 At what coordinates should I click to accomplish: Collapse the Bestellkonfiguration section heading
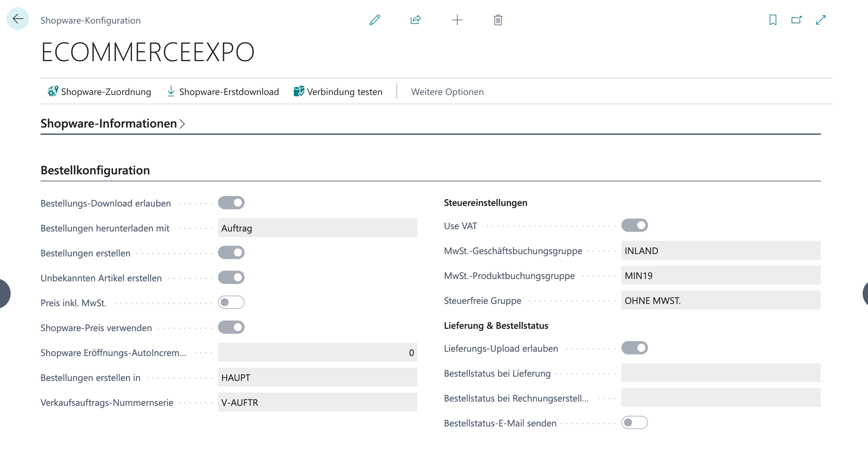pyautogui.click(x=95, y=170)
